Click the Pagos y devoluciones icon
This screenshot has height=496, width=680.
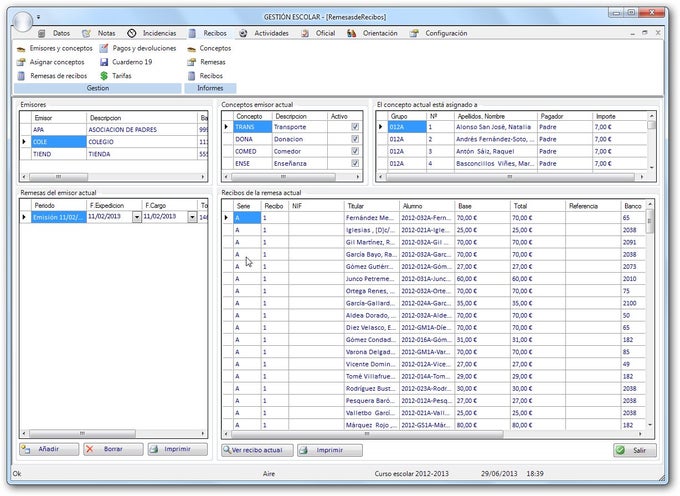point(104,48)
